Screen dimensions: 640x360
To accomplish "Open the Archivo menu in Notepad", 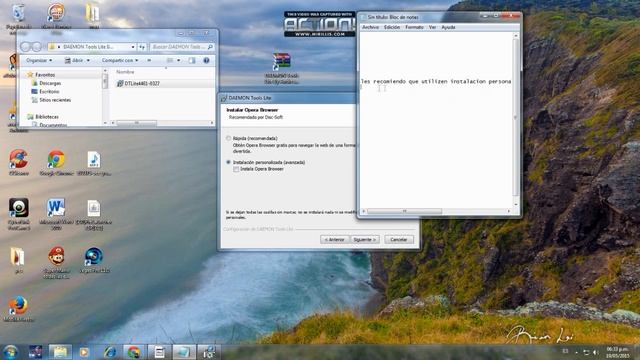I will tap(371, 27).
